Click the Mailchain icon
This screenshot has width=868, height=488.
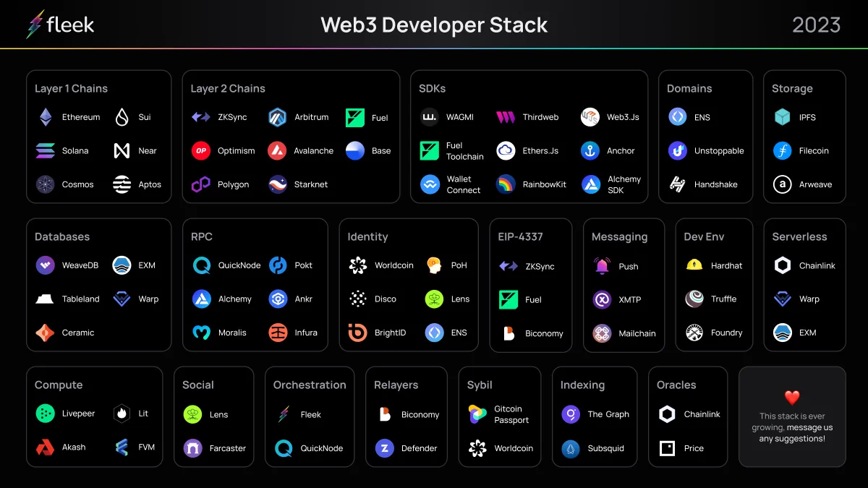(x=602, y=333)
